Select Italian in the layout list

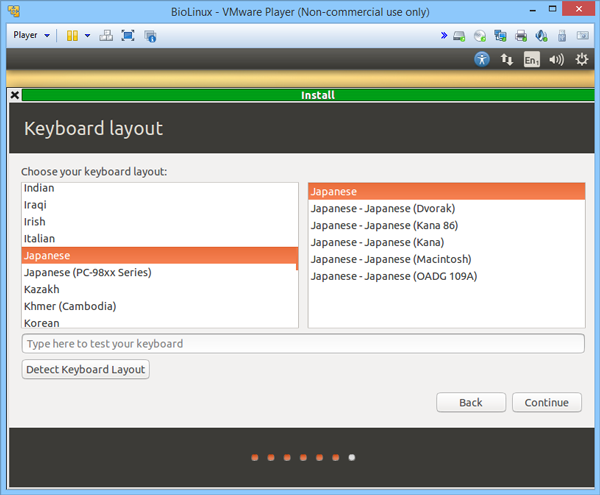pyautogui.click(x=160, y=239)
